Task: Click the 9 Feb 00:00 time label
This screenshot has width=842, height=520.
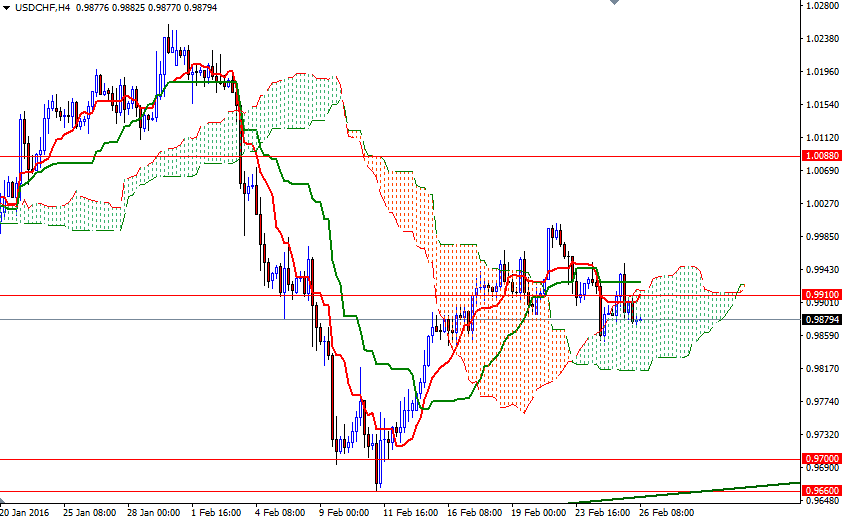Action: 344,512
